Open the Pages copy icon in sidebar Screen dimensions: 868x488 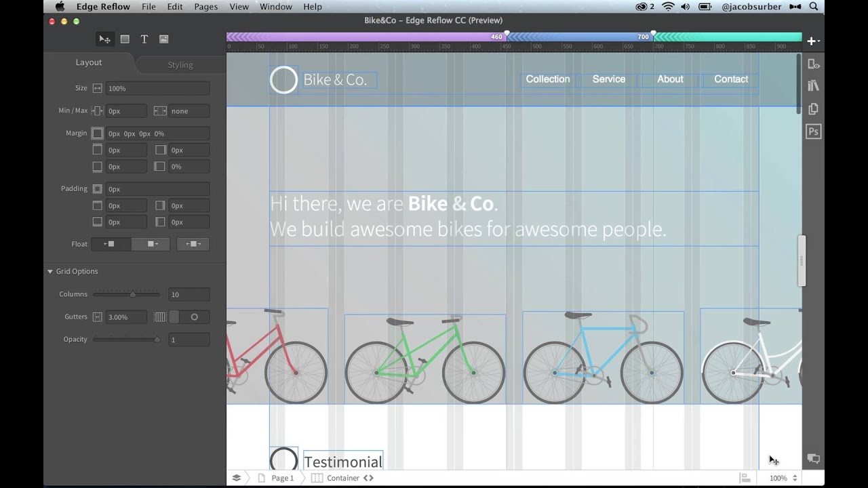(x=814, y=108)
